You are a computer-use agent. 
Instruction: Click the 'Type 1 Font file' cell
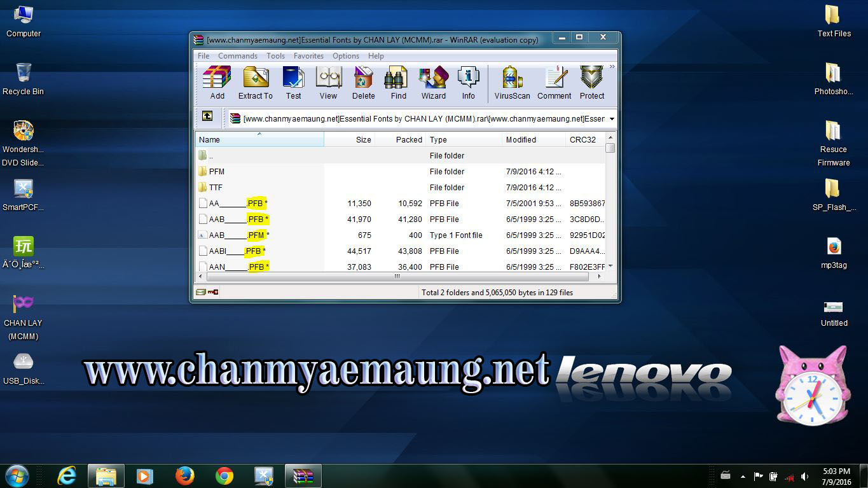pos(456,235)
